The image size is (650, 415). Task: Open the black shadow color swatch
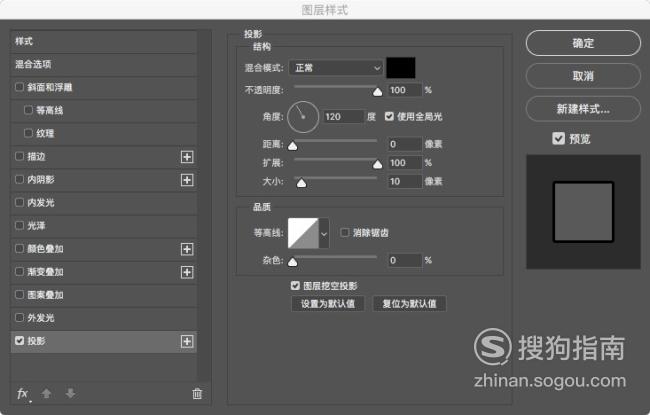401,68
